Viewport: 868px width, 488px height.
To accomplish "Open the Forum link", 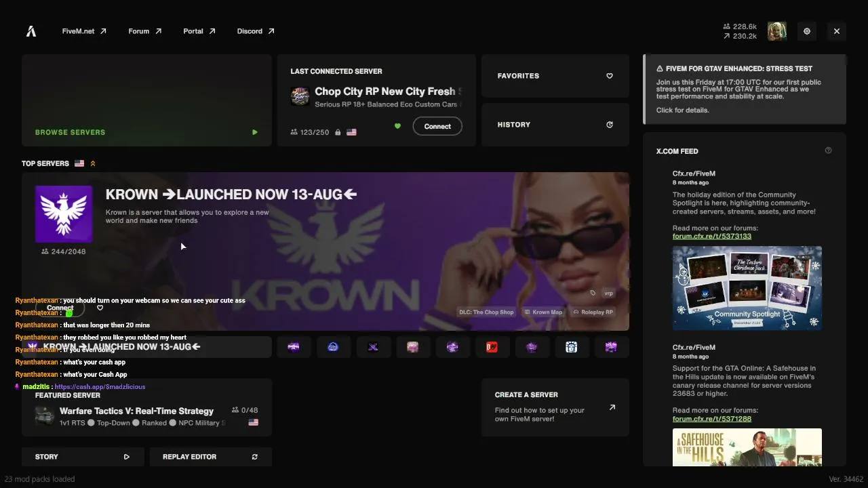I will pyautogui.click(x=145, y=31).
